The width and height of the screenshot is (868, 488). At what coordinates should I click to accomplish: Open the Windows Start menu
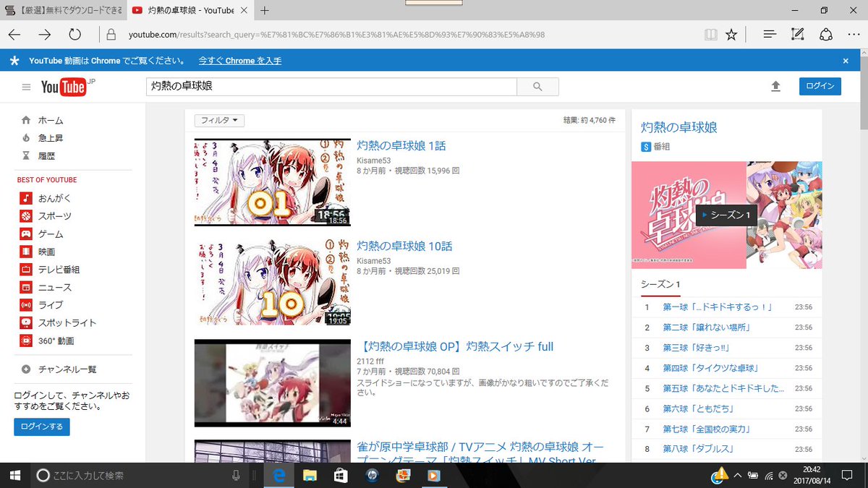click(x=14, y=475)
